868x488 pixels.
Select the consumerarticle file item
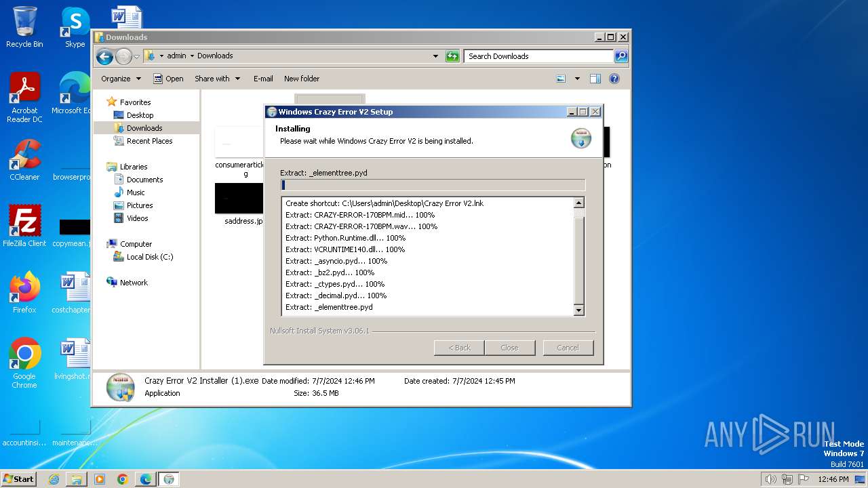coord(239,152)
